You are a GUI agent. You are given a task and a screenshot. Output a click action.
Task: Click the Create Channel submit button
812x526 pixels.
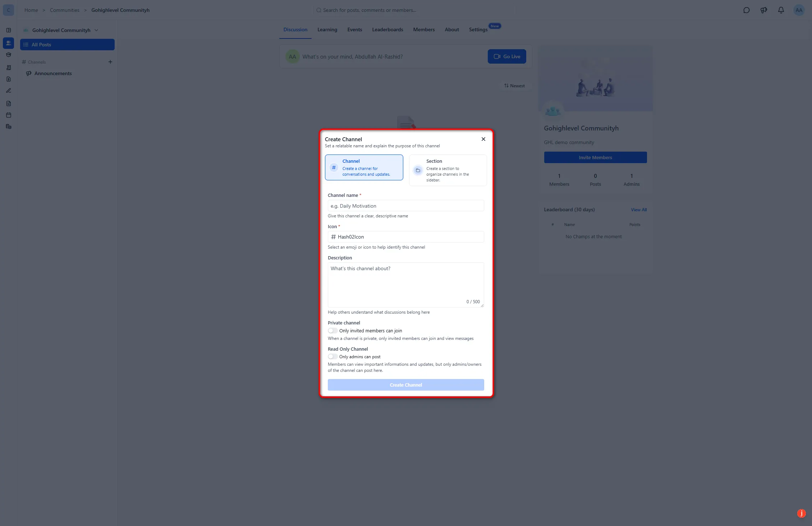[405, 385]
